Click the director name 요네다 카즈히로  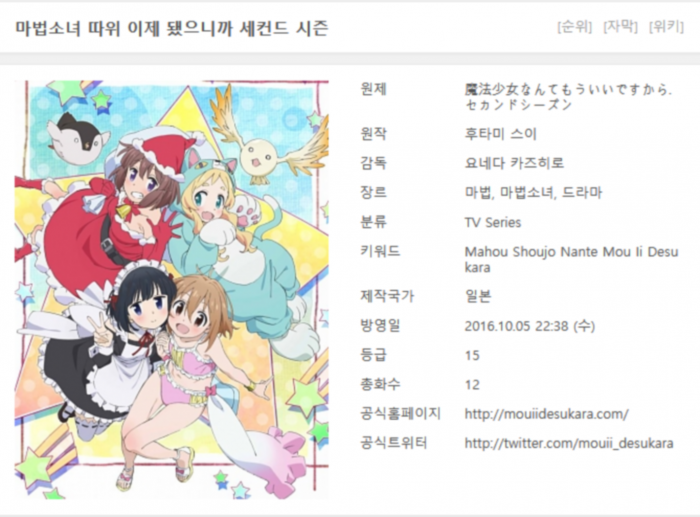point(514,163)
